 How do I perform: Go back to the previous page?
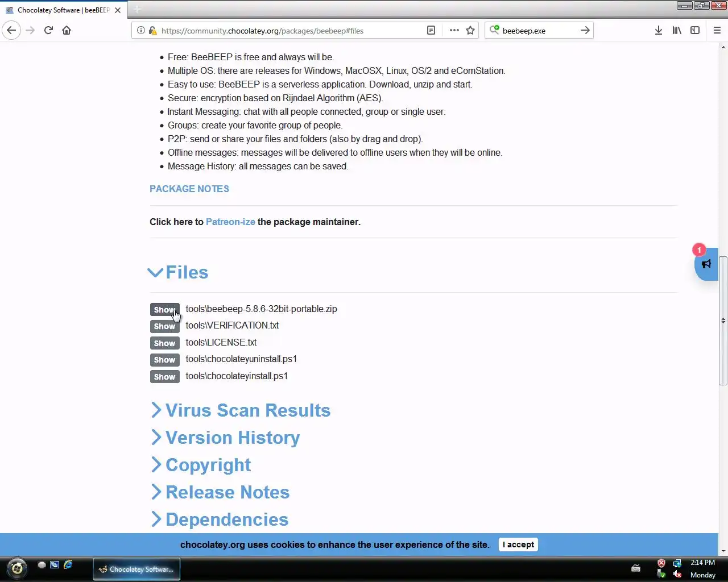(11, 30)
